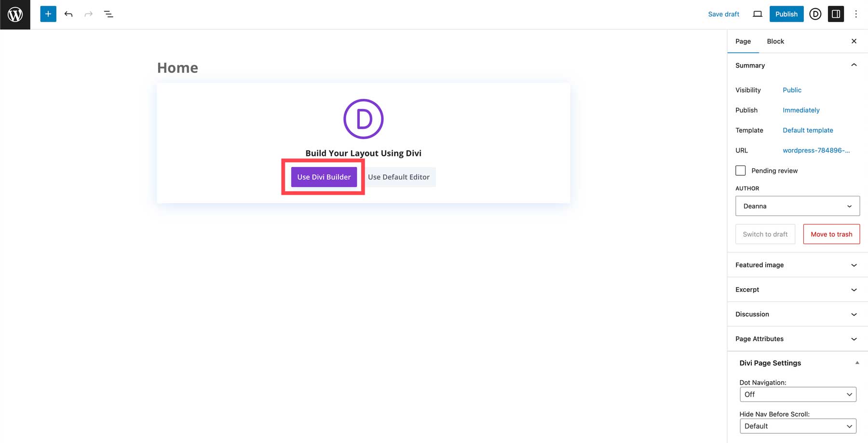
Task: Click the Save draft link
Action: point(723,14)
